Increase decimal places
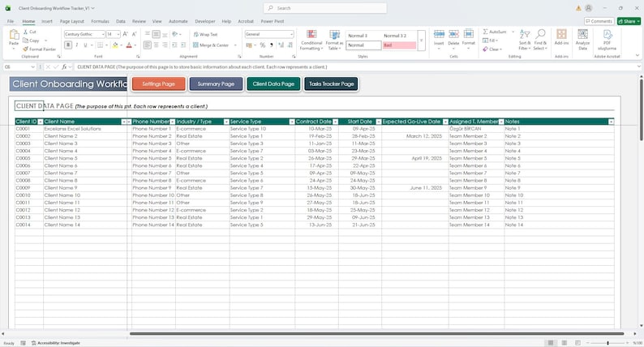Image resolution: width=644 pixels, height=347 pixels. (x=281, y=45)
